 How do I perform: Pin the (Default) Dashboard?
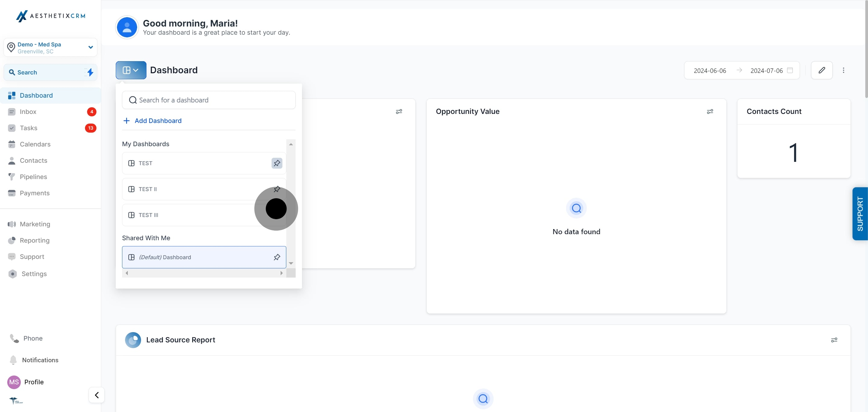coord(277,257)
